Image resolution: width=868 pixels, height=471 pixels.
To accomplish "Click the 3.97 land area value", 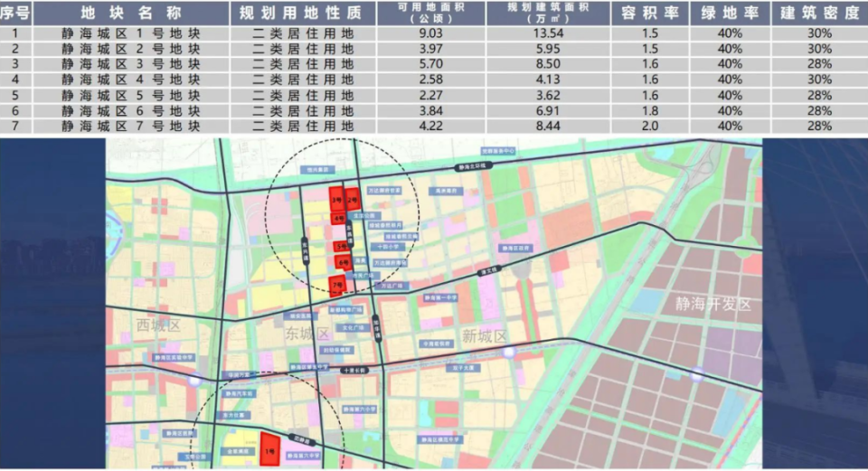I will (x=430, y=49).
